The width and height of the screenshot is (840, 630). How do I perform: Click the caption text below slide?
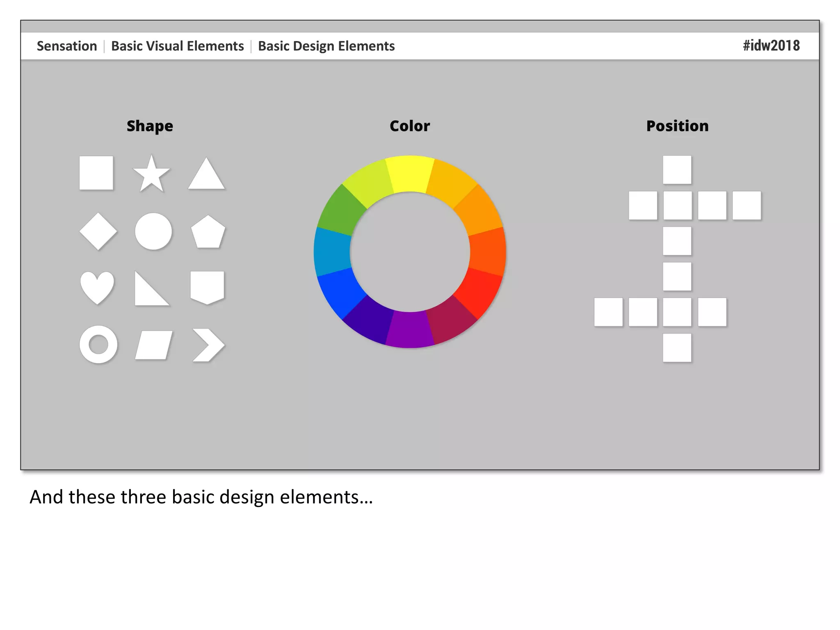[201, 497]
